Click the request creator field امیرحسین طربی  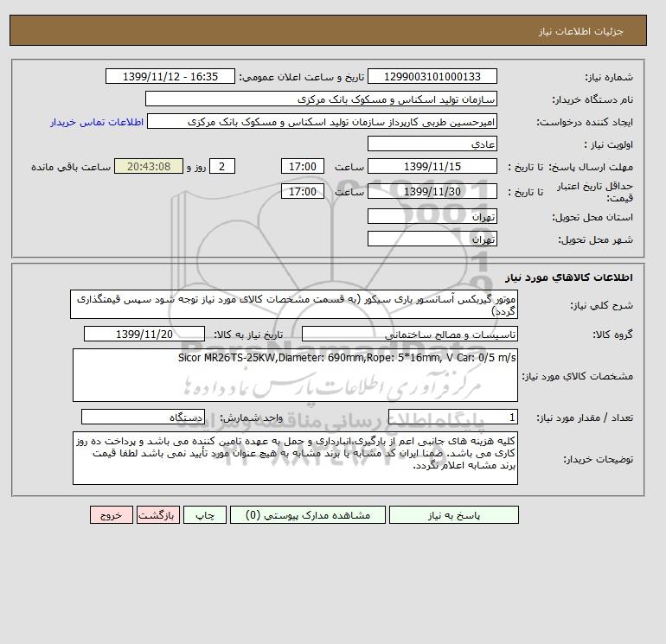(x=322, y=121)
